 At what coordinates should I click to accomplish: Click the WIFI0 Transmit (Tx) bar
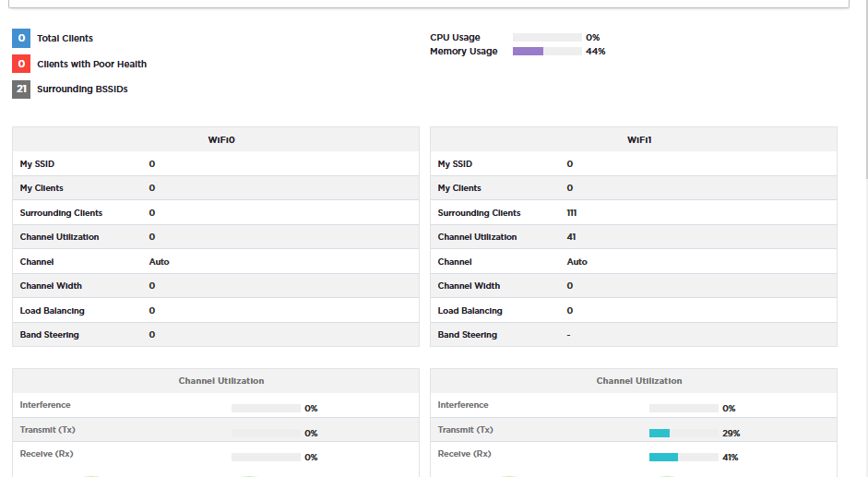tap(266, 434)
